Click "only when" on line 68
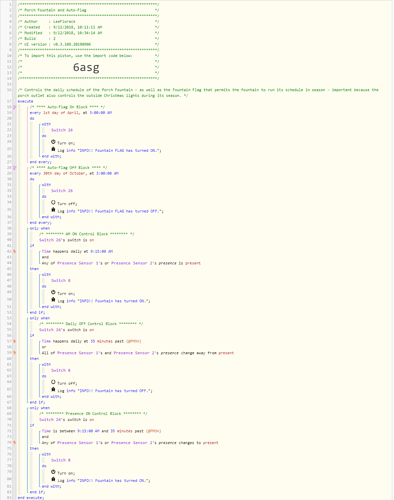Image resolution: width=394 pixels, height=500 pixels. click(40, 408)
